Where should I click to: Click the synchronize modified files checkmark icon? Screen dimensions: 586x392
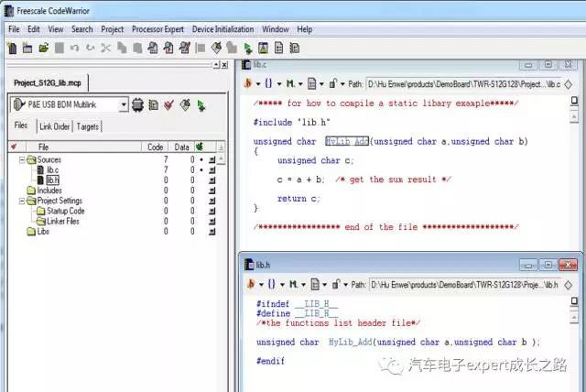click(168, 105)
